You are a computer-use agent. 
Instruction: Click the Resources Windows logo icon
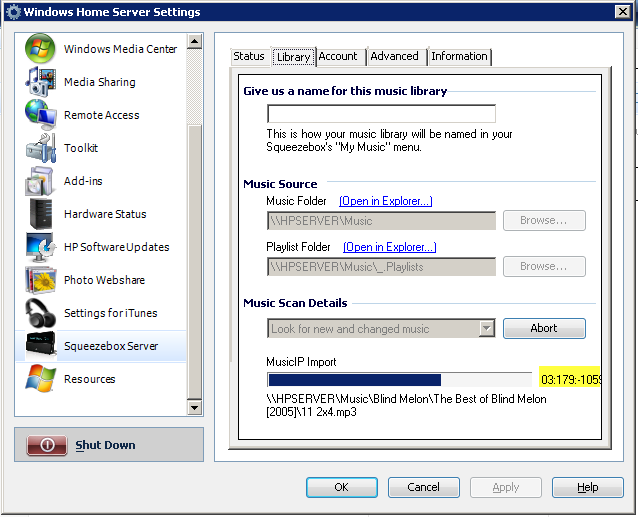(x=40, y=379)
